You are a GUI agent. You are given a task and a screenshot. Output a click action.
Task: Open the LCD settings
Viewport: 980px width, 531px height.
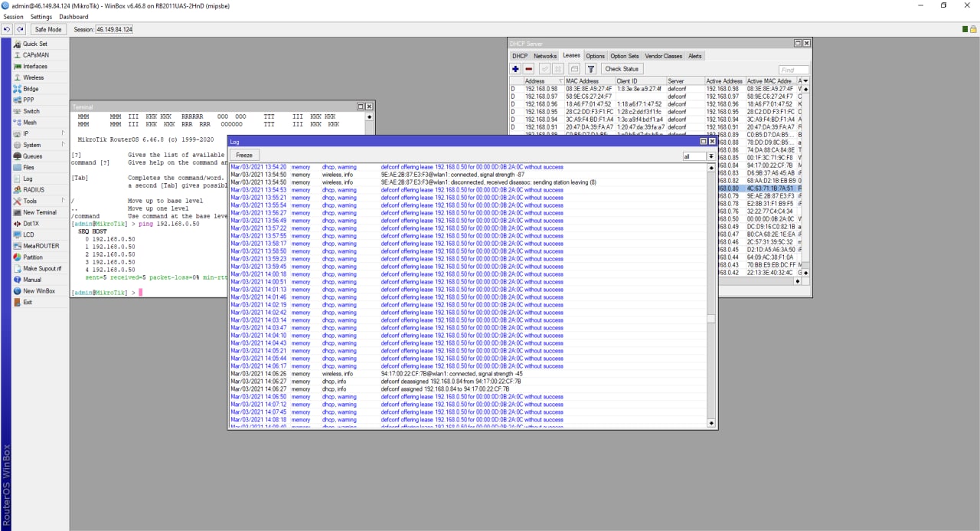click(x=28, y=234)
